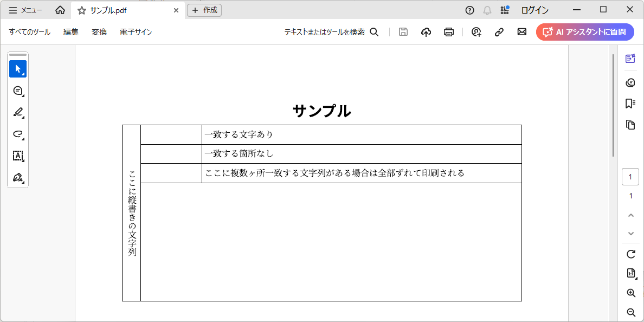This screenshot has height=322, width=644.
Task: Click the vertical scrollbar of document
Action: click(x=613, y=105)
